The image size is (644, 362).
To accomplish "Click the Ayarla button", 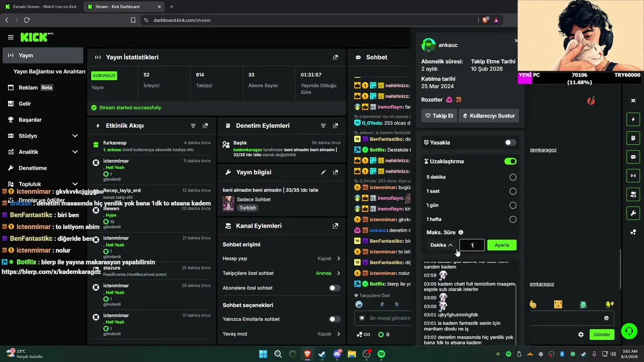I will tap(502, 245).
